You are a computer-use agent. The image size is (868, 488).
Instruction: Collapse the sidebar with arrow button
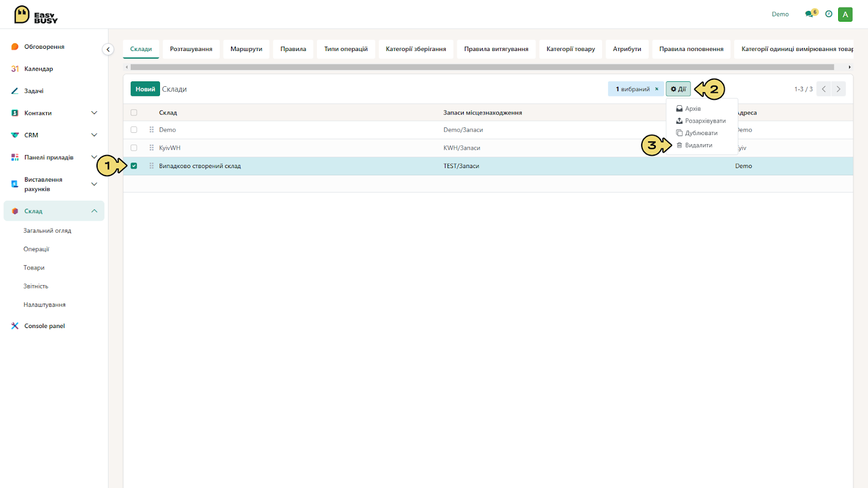(x=108, y=49)
